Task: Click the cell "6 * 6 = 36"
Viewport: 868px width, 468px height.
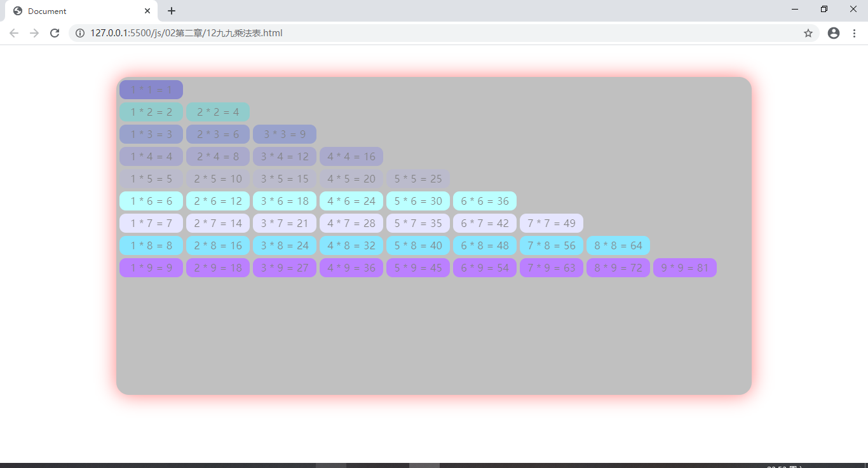Action: (x=485, y=201)
